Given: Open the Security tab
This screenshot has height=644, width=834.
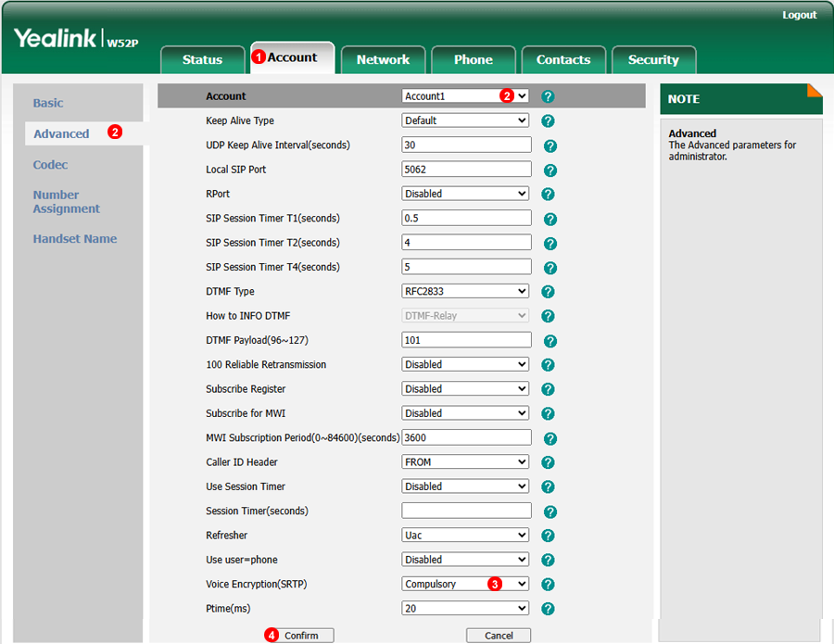Looking at the screenshot, I should tap(653, 59).
